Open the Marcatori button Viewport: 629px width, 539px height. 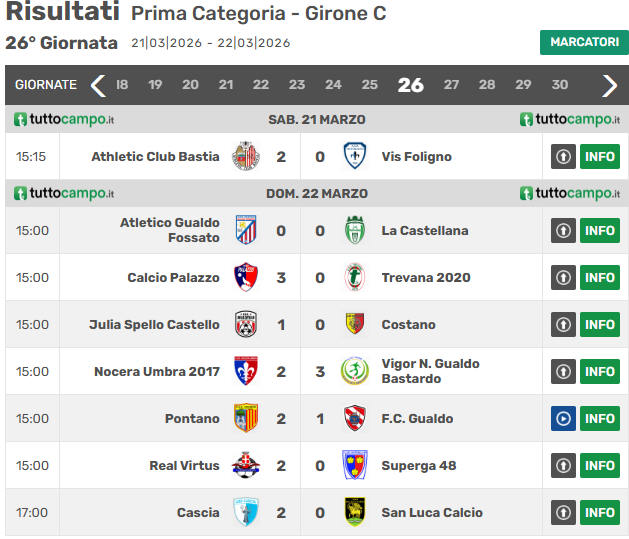[584, 42]
